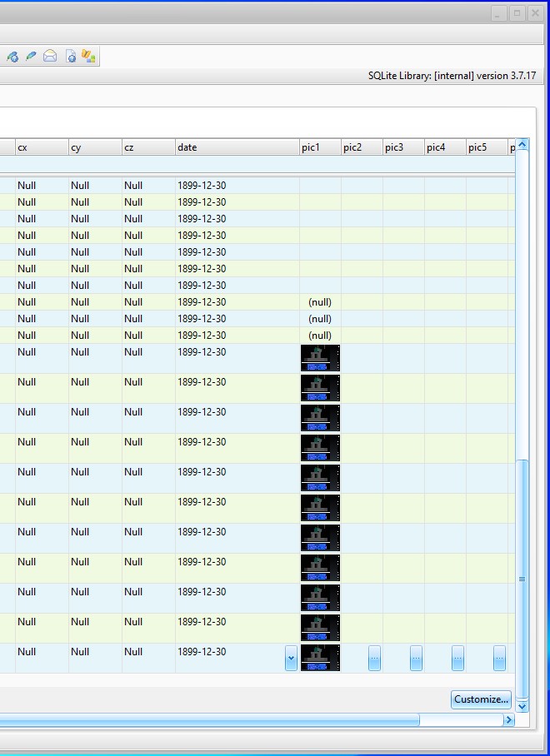Open the envelope mail icon in the toolbar
This screenshot has width=550, height=756.
point(50,57)
